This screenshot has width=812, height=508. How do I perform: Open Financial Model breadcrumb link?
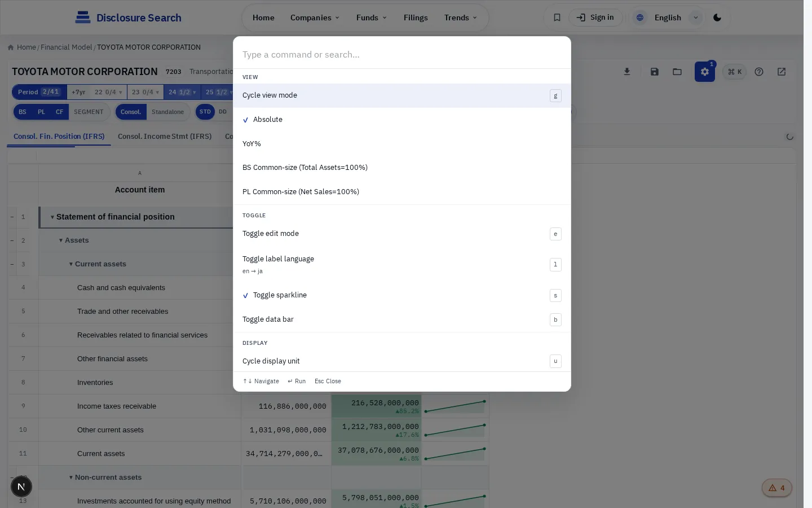(66, 47)
